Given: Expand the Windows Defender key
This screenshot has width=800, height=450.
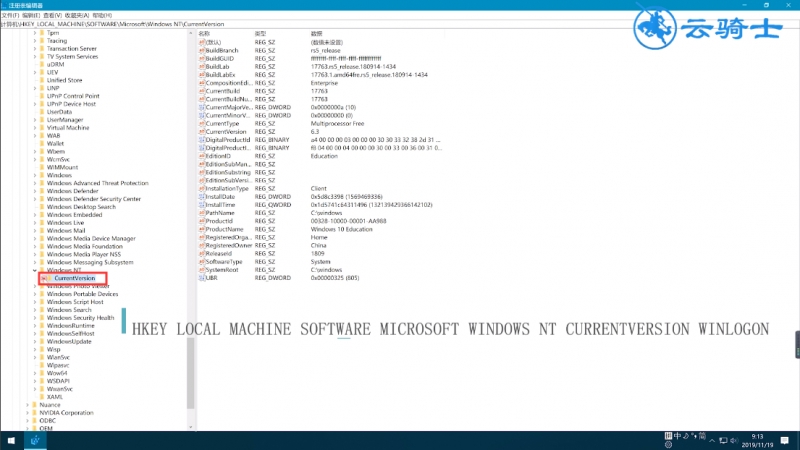Looking at the screenshot, I should pos(35,191).
